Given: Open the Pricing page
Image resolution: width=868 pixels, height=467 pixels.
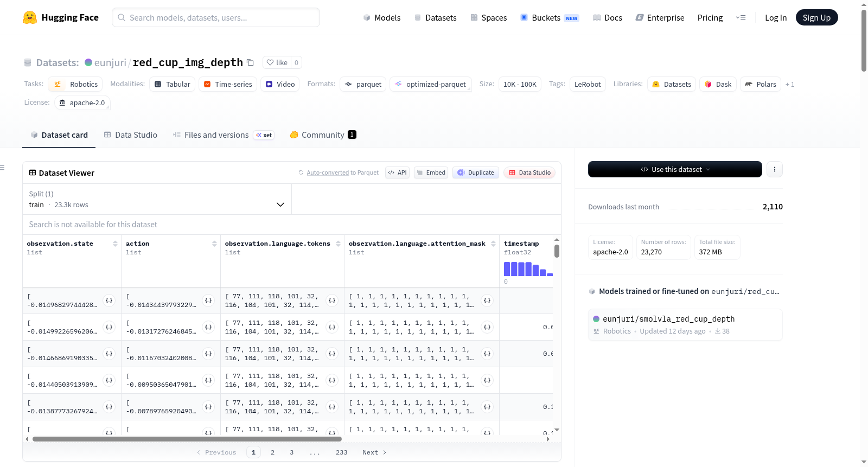Looking at the screenshot, I should pos(710,17).
